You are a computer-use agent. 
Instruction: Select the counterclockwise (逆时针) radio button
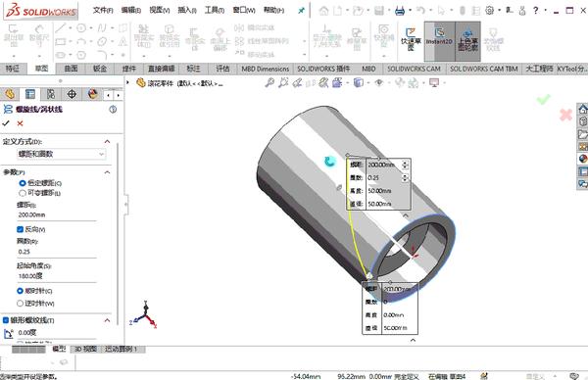tap(20, 304)
